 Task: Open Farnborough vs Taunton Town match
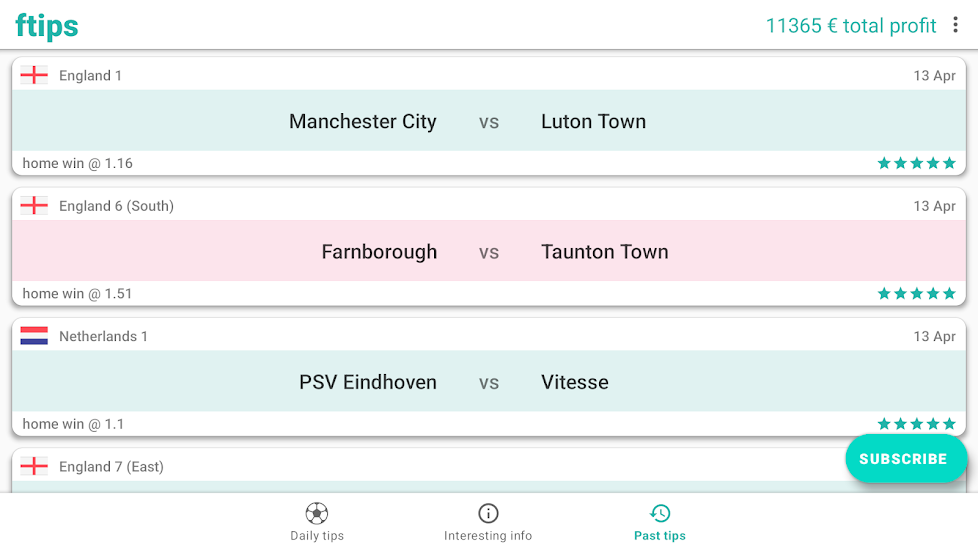tap(488, 252)
